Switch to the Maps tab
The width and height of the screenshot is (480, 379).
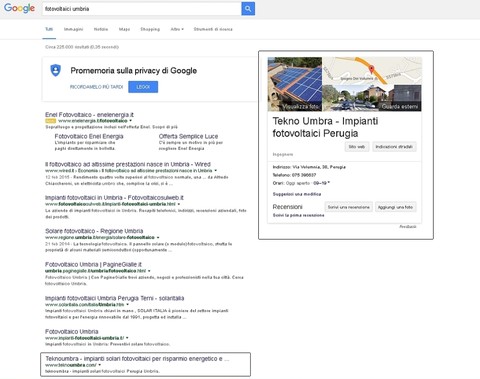point(124,29)
